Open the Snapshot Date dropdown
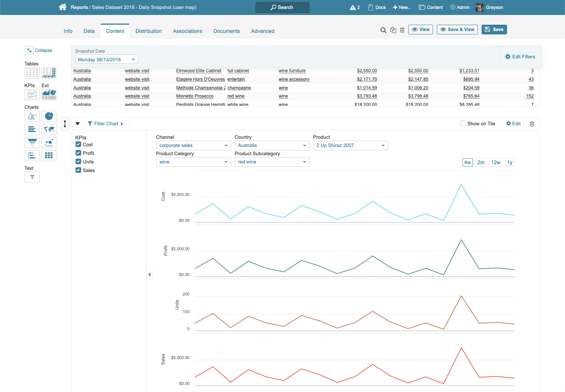Viewport: 565px width, 392px height. point(107,59)
